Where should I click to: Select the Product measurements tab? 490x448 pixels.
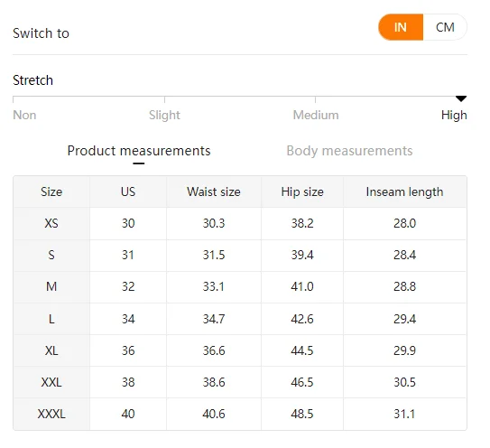(139, 151)
